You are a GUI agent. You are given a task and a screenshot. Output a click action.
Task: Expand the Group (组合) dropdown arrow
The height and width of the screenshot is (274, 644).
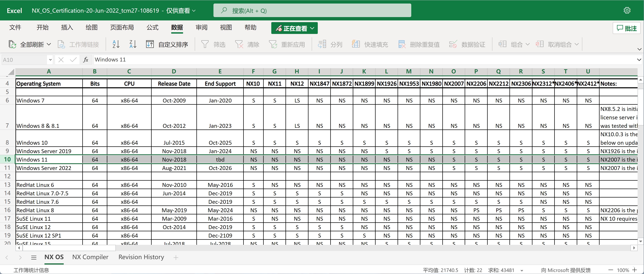point(528,44)
